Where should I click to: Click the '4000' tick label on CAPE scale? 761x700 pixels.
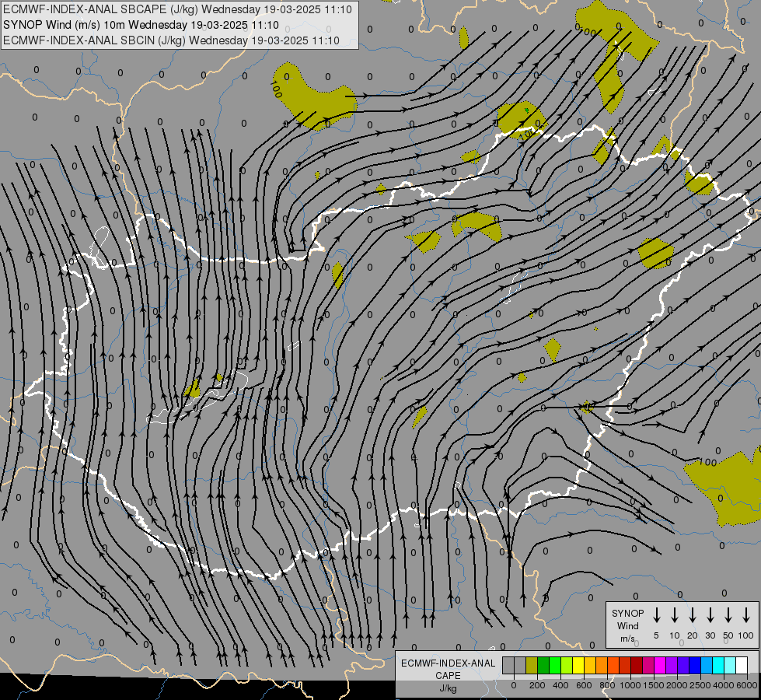(724, 685)
